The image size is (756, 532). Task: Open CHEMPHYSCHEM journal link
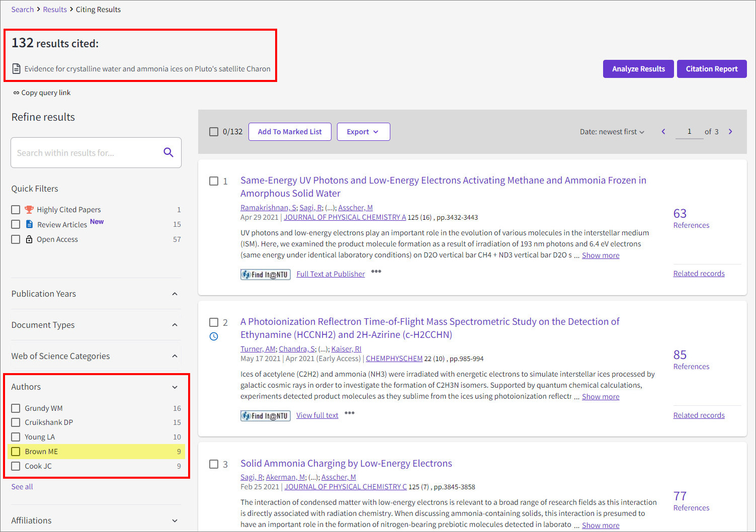click(394, 359)
